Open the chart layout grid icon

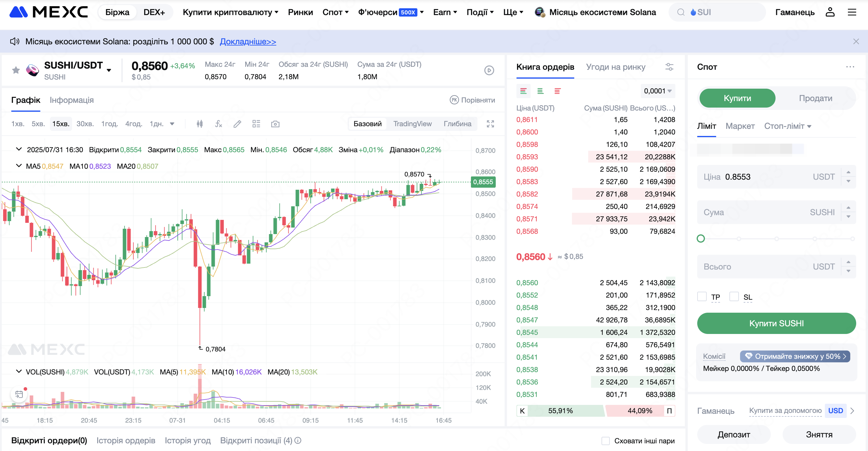click(256, 124)
